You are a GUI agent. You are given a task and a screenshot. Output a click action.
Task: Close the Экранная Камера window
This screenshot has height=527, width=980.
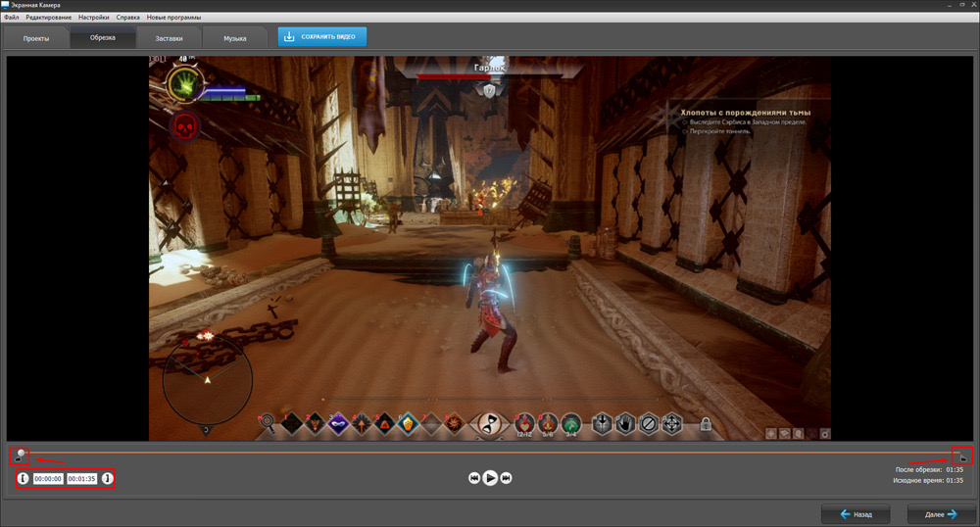click(974, 5)
